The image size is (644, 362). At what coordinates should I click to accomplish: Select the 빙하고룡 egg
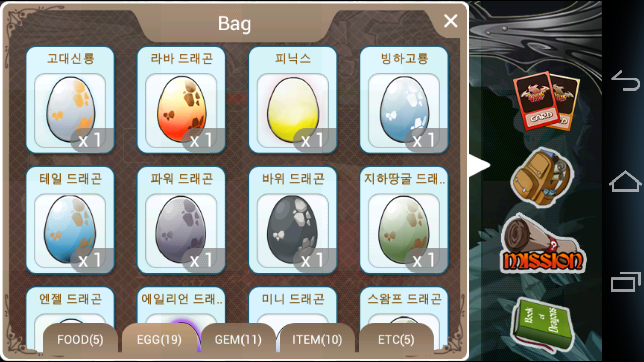point(404,100)
